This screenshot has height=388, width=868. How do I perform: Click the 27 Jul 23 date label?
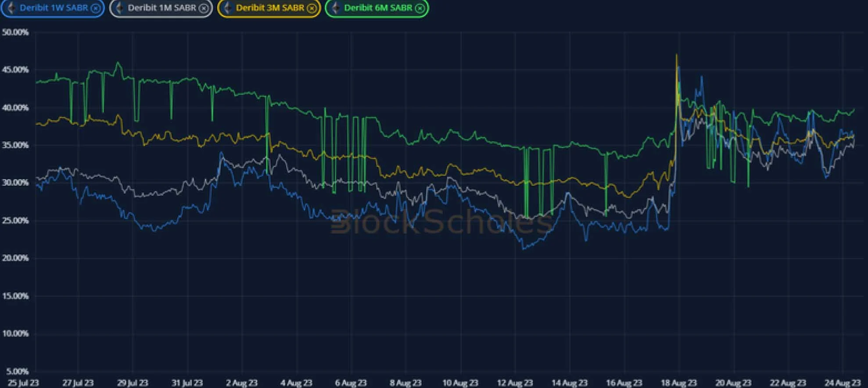(78, 383)
